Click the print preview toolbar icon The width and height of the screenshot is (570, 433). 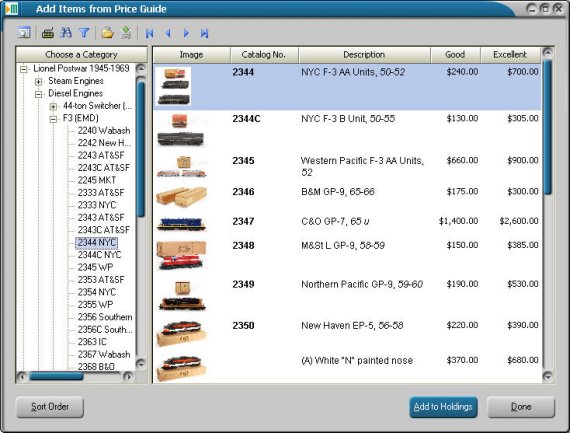click(24, 33)
